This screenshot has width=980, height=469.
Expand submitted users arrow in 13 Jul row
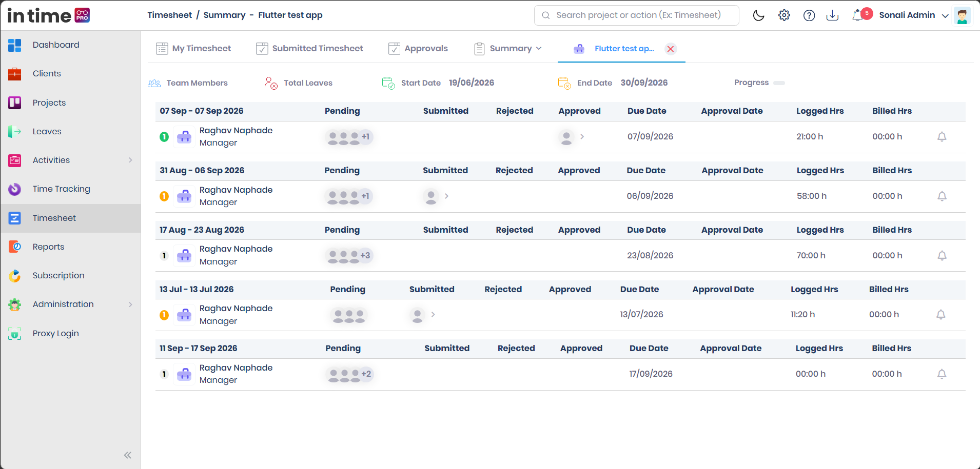pos(434,315)
